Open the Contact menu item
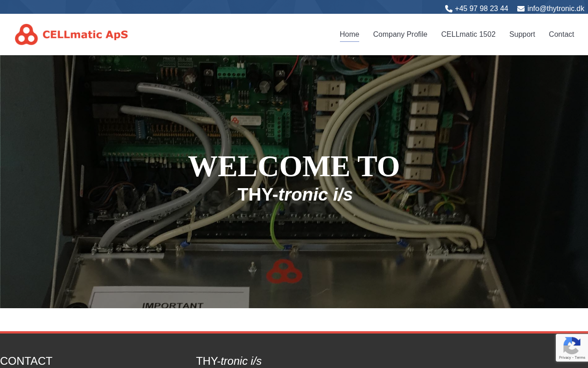 click(x=561, y=34)
